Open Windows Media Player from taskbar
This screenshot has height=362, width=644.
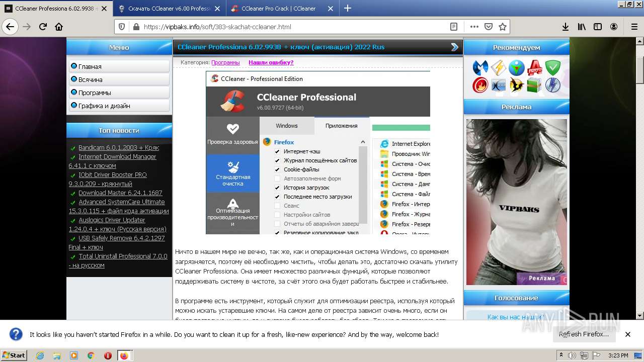(x=74, y=355)
